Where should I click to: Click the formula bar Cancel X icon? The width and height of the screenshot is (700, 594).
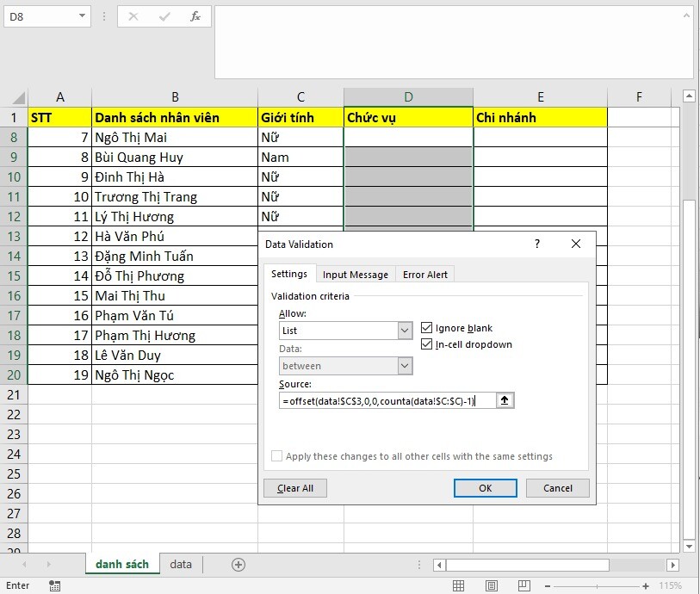click(133, 16)
